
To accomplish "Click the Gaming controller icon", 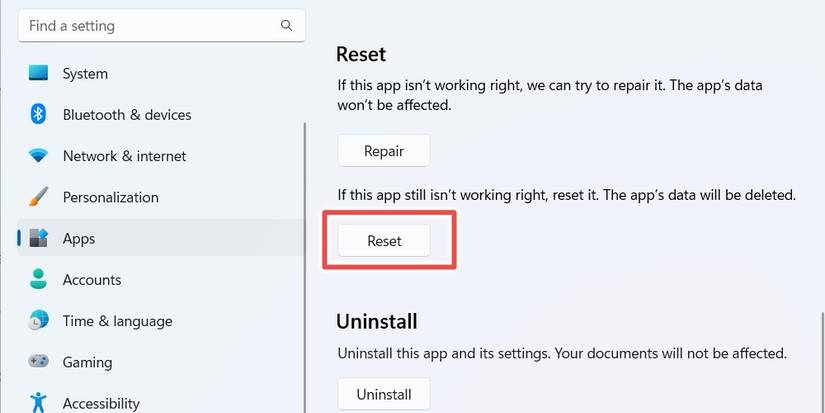I will 39,362.
